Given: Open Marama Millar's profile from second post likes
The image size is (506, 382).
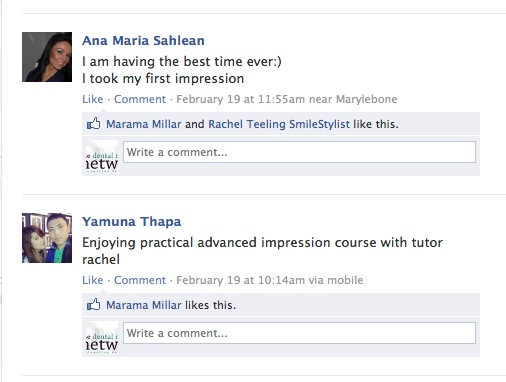Looking at the screenshot, I should pos(144,305).
